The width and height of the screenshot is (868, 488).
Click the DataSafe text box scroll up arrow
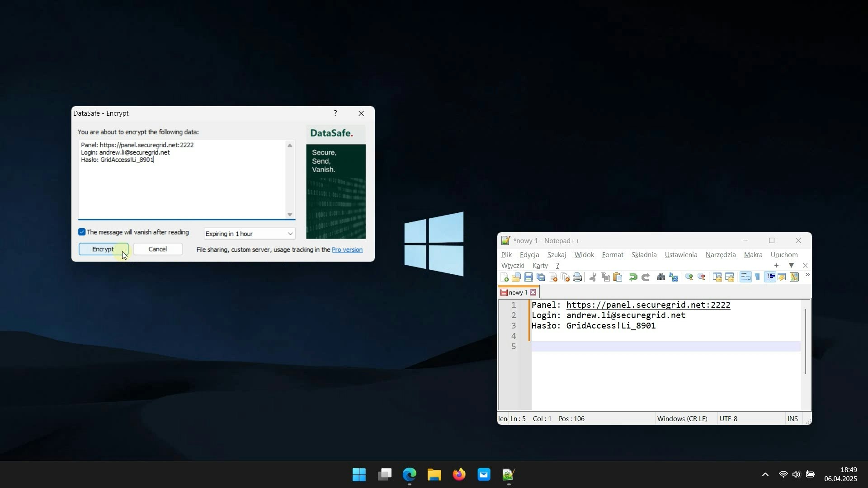coord(290,145)
